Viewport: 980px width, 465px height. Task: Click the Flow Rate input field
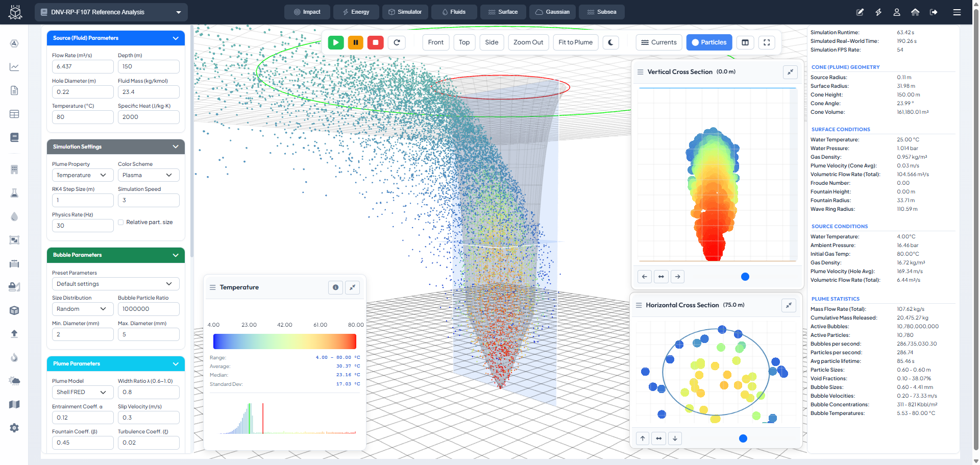click(82, 66)
